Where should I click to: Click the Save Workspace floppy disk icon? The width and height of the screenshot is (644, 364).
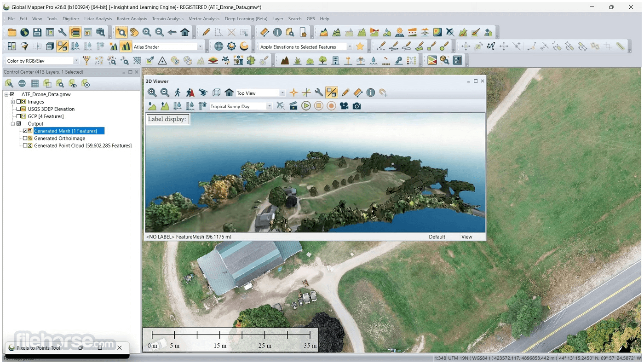[x=37, y=32]
